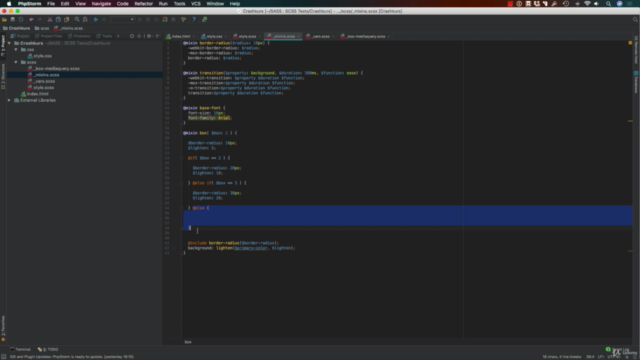Click the Find magnifier toolbar icon
The image size is (640, 360).
[77, 19]
